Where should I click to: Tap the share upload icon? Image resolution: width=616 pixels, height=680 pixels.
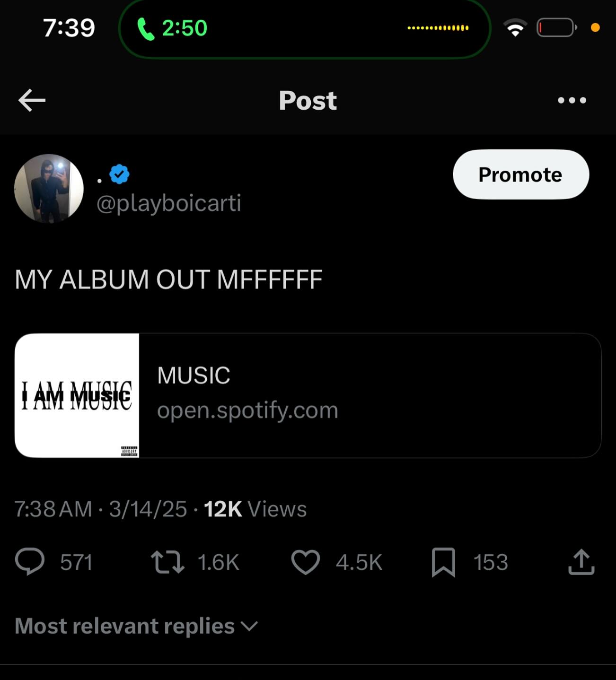581,562
